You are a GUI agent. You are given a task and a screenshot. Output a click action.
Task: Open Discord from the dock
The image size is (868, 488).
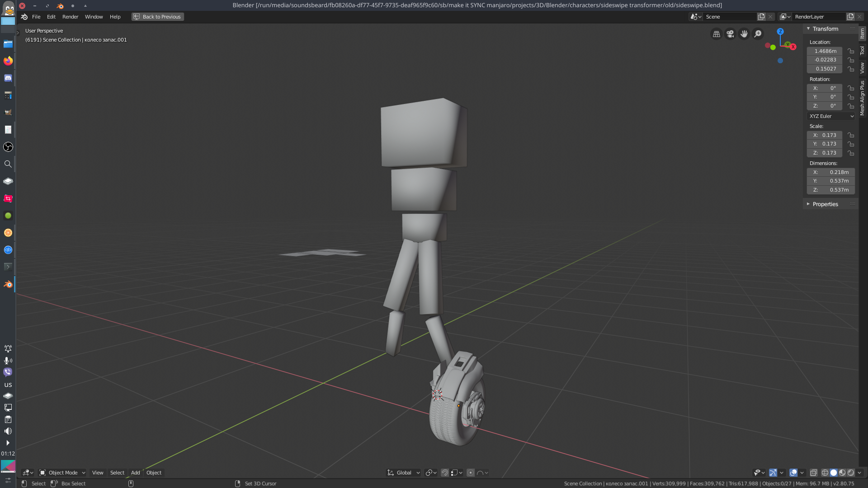8,78
